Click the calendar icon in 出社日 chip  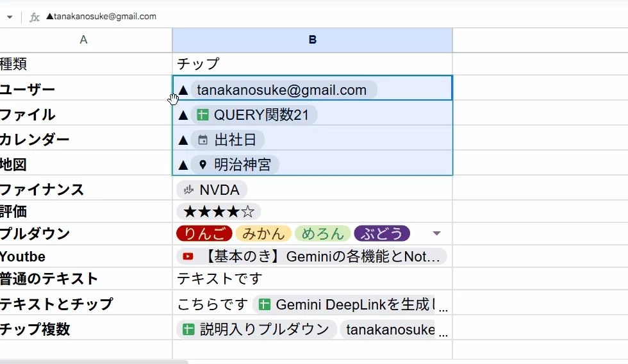[x=203, y=140]
